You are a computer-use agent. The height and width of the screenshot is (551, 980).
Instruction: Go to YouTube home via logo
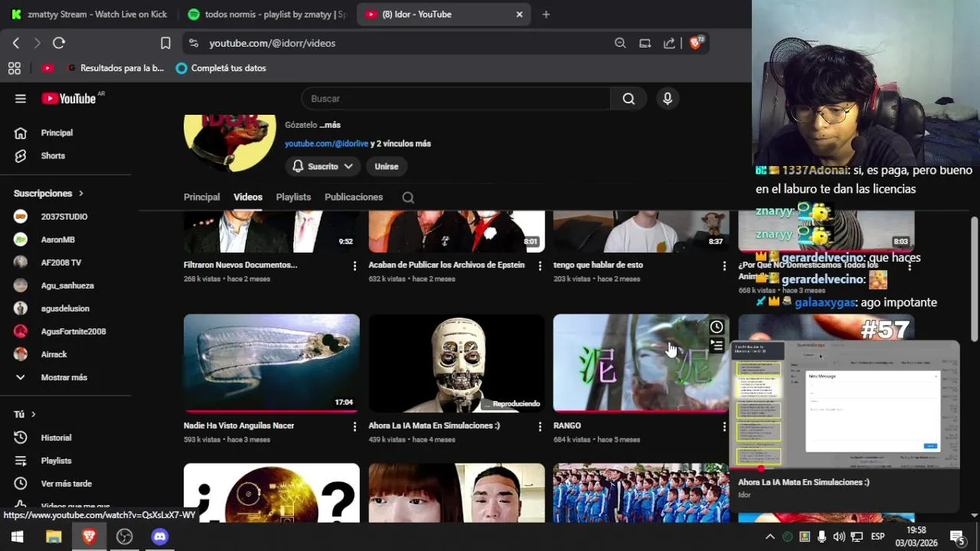(x=69, y=98)
